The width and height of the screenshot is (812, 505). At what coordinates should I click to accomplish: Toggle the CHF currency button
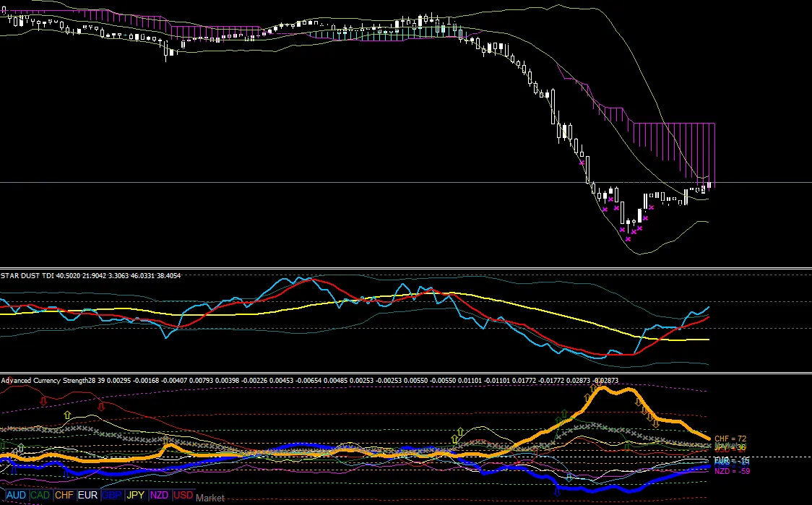tap(64, 495)
